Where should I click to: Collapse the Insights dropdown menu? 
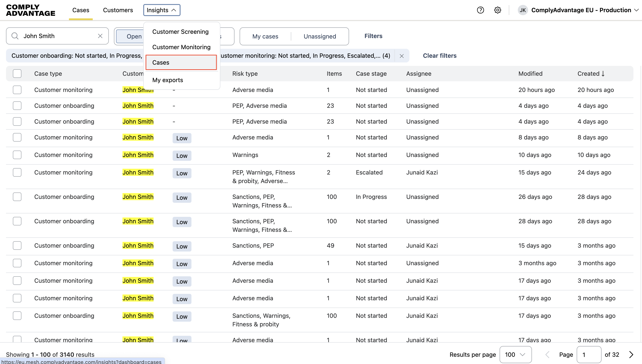pyautogui.click(x=161, y=10)
